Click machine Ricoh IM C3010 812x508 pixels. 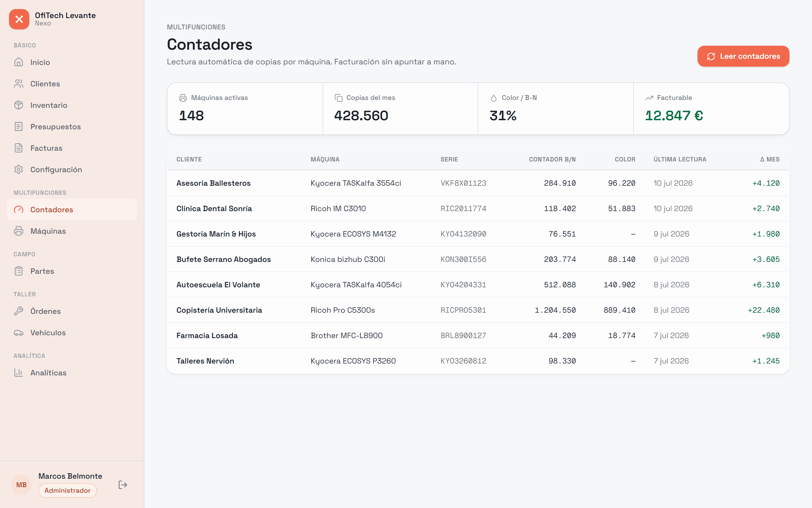[x=338, y=209]
